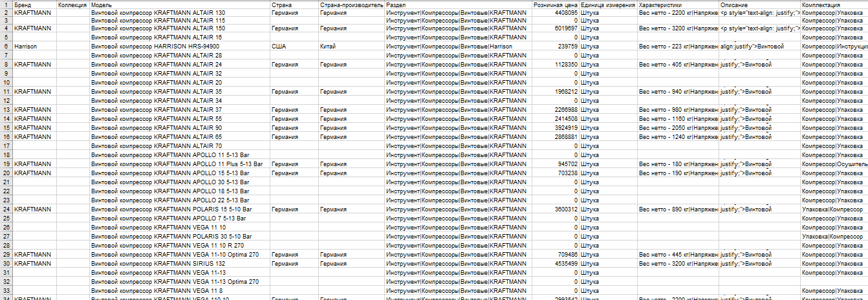
Task: Click the 'KRAFTMANN ALTAIR 90' model cell
Action: 180,128
